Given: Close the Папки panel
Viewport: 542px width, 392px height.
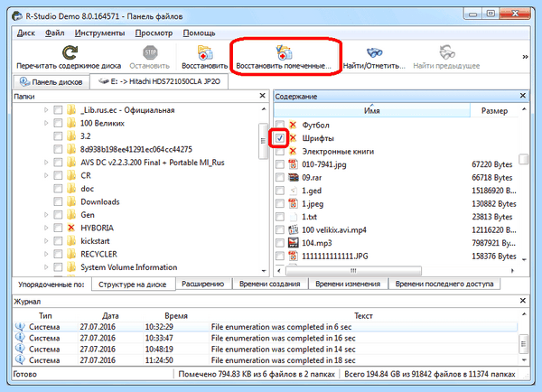Looking at the screenshot, I should tap(262, 96).
